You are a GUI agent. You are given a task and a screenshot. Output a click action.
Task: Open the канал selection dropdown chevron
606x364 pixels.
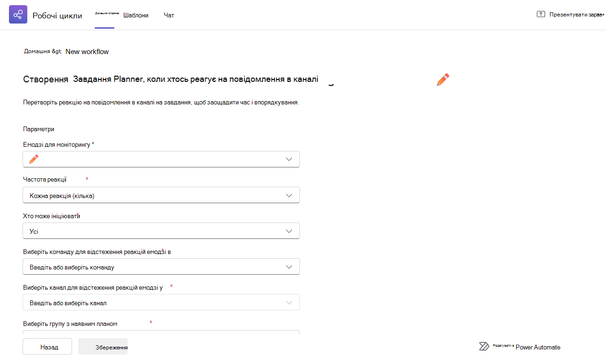pyautogui.click(x=289, y=302)
